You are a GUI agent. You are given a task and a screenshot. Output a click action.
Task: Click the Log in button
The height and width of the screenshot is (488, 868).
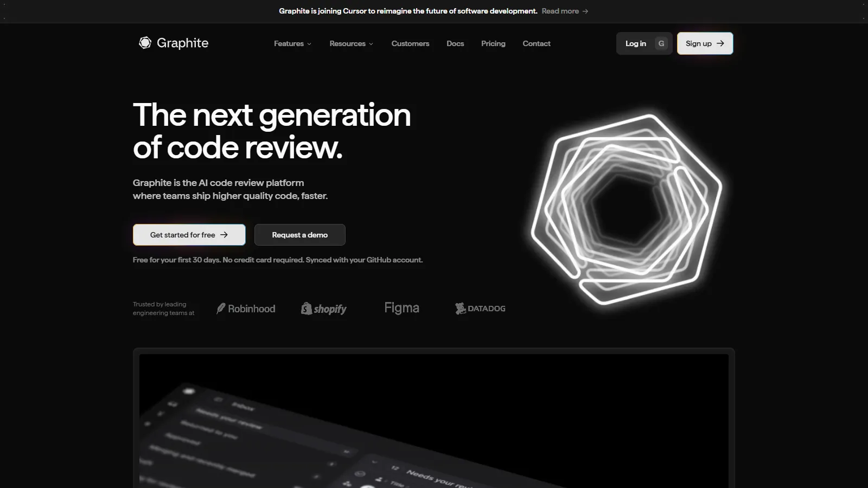coord(635,43)
